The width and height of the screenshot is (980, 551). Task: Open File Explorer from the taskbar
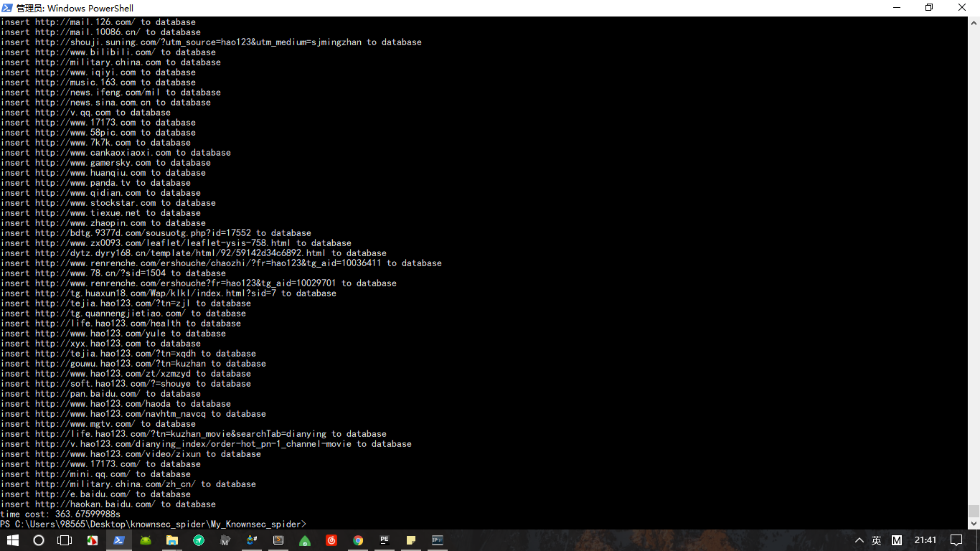[x=172, y=540]
